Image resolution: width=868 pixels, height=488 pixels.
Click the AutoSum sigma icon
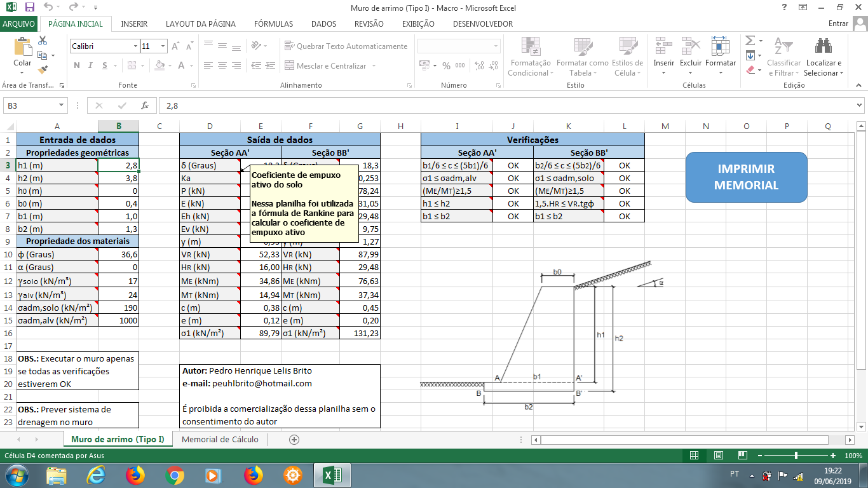point(750,41)
